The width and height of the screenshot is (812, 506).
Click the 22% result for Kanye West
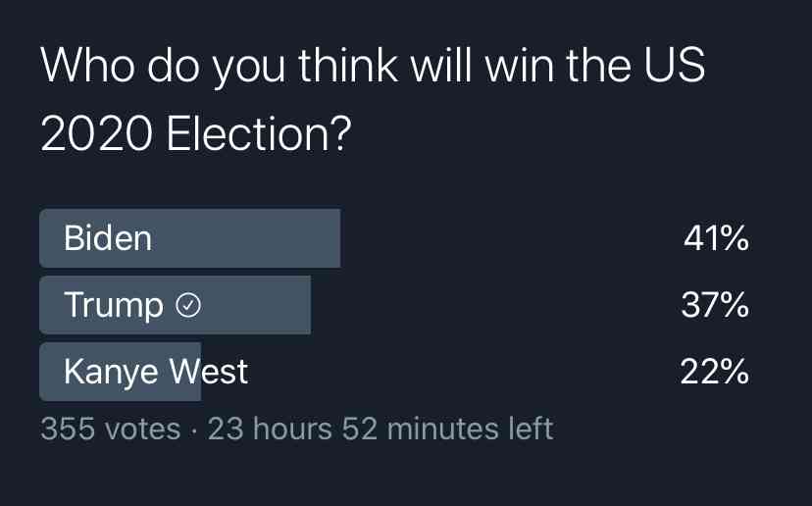(x=715, y=372)
